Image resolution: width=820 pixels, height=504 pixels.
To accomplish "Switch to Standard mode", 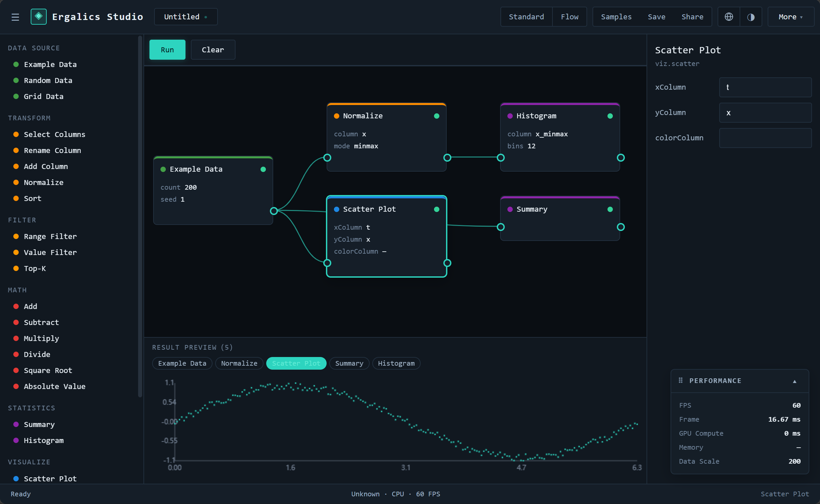I will tap(526, 17).
